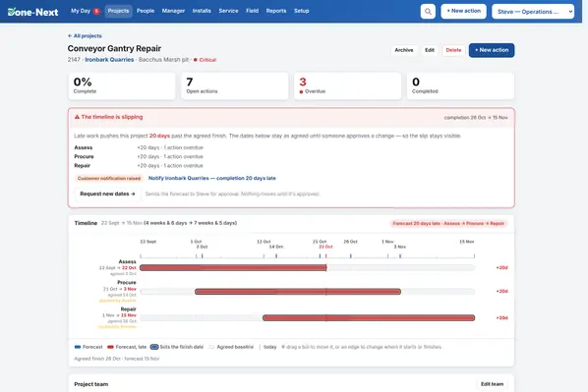Click Notify Ironbark Quarries completion late link
Viewport: 588px width, 392px height.
point(211,178)
